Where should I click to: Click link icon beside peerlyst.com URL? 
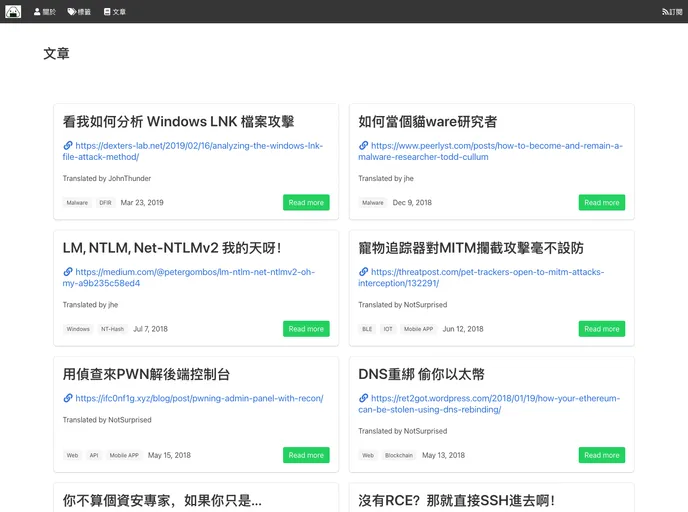tap(363, 146)
